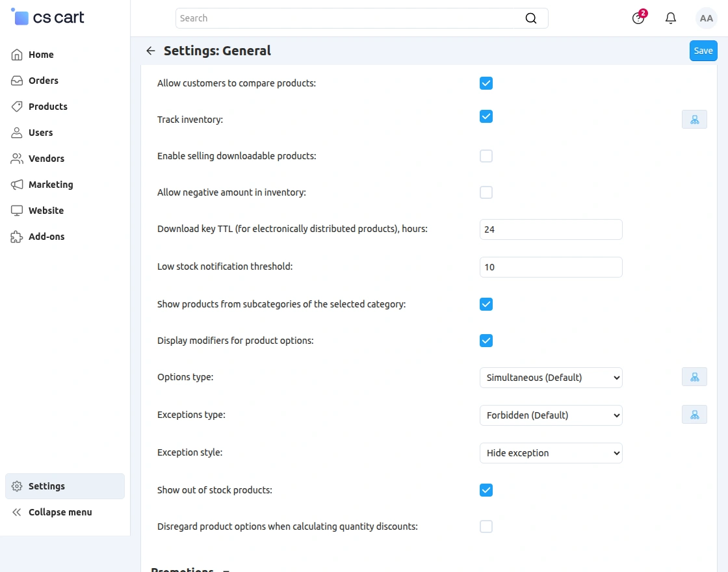
Task: Open the notifications bell
Action: point(671,18)
